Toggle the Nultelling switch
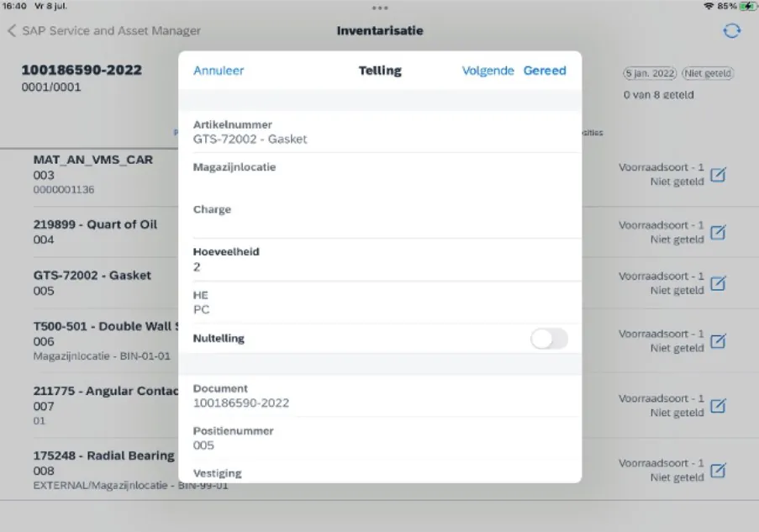759x532 pixels. [549, 339]
